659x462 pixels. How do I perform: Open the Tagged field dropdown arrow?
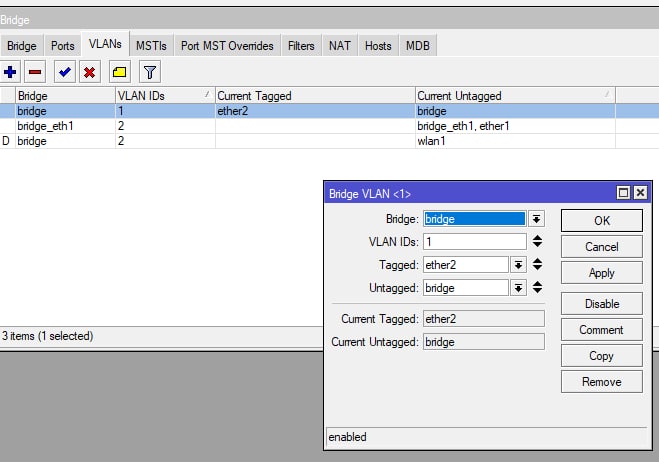pos(518,265)
